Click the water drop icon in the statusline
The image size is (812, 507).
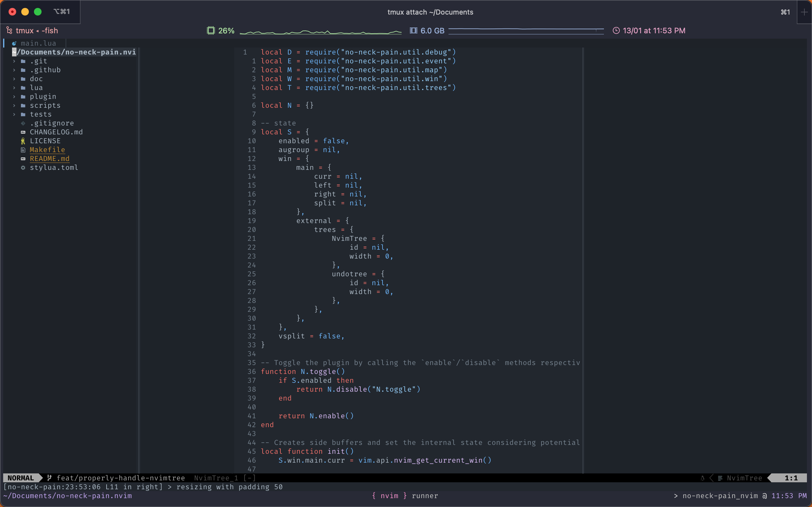click(703, 478)
